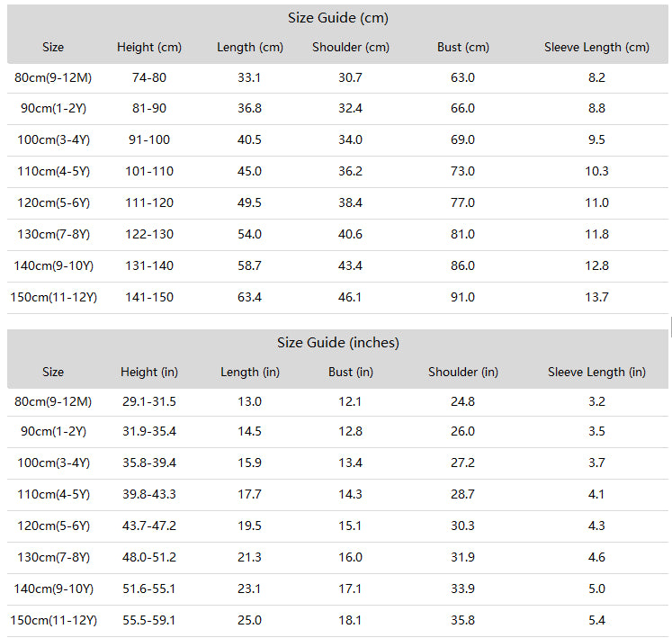672x638 pixels.
Task: Click sleeve length value 4.6 inches
Action: click(596, 557)
